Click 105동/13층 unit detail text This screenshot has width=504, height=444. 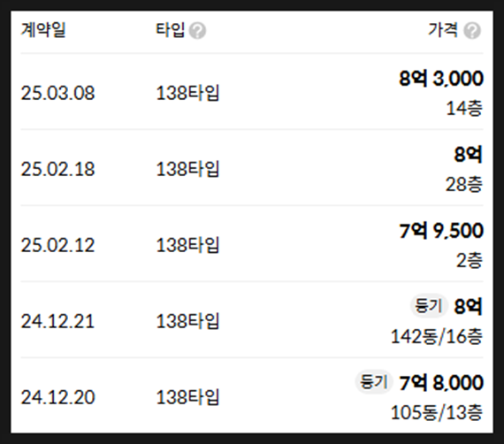point(437,412)
